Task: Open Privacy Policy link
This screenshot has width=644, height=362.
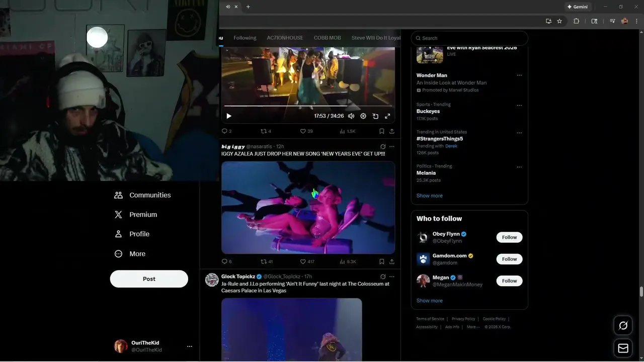Action: click(463, 319)
